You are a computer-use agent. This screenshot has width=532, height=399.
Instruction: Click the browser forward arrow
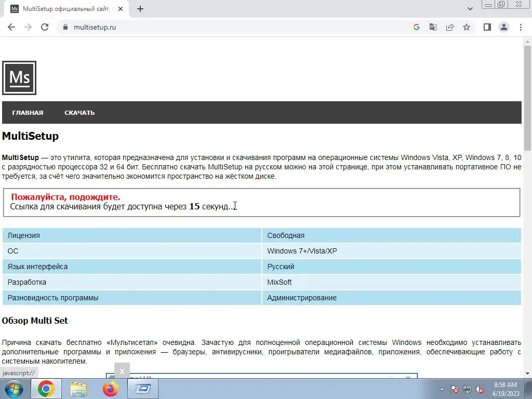click(28, 27)
